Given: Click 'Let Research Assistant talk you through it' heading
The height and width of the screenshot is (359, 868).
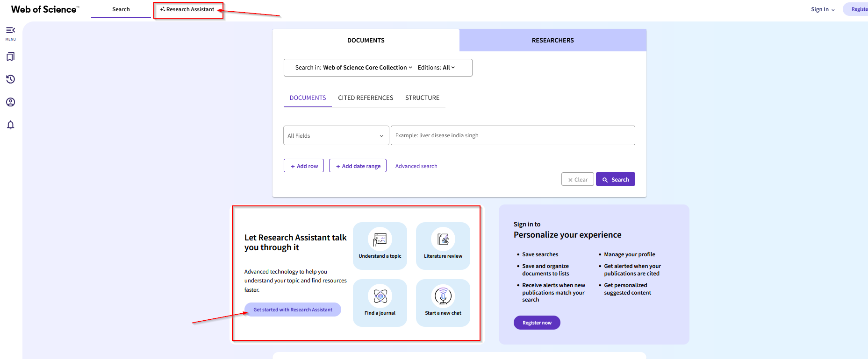Looking at the screenshot, I should coord(295,242).
